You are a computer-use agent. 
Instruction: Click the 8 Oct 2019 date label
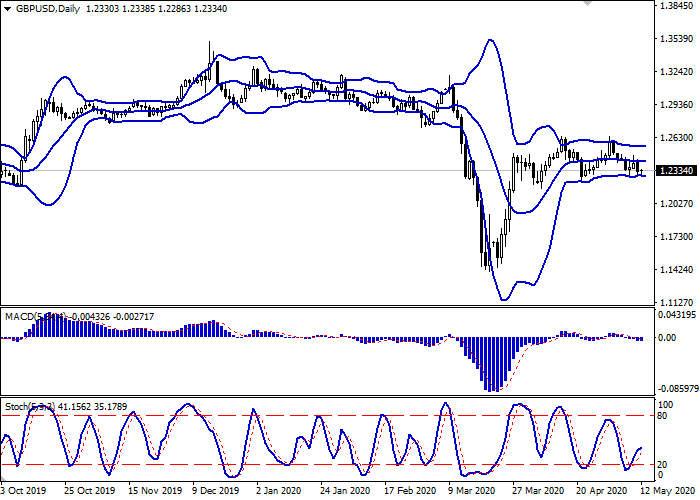(x=22, y=491)
